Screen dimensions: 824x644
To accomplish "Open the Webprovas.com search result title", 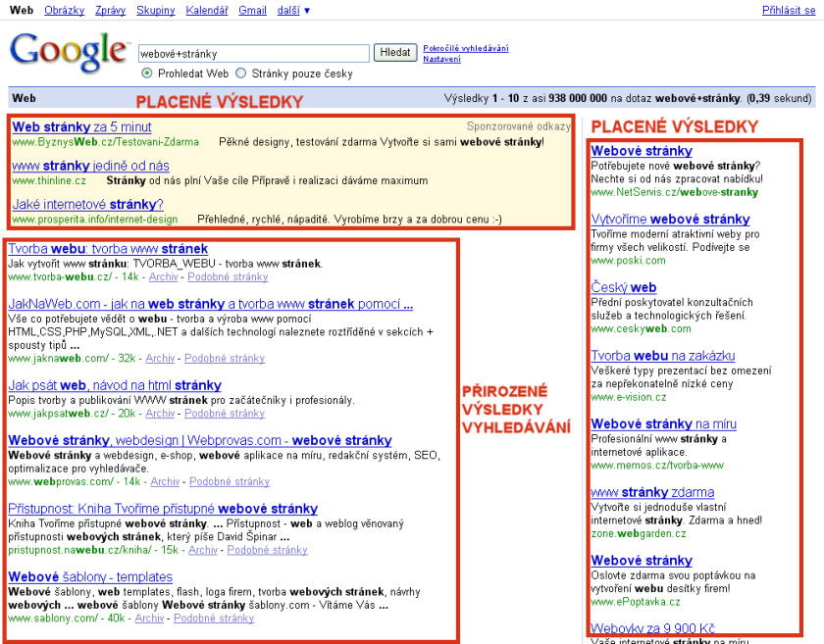I will click(x=200, y=441).
